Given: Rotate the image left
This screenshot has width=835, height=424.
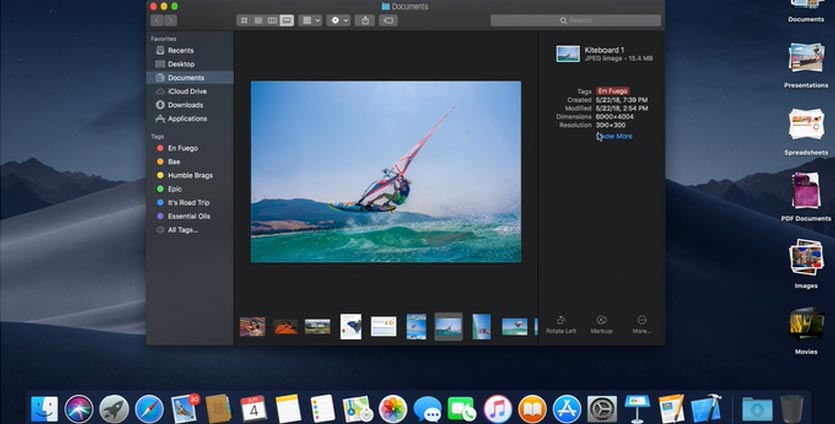Looking at the screenshot, I should (x=561, y=323).
